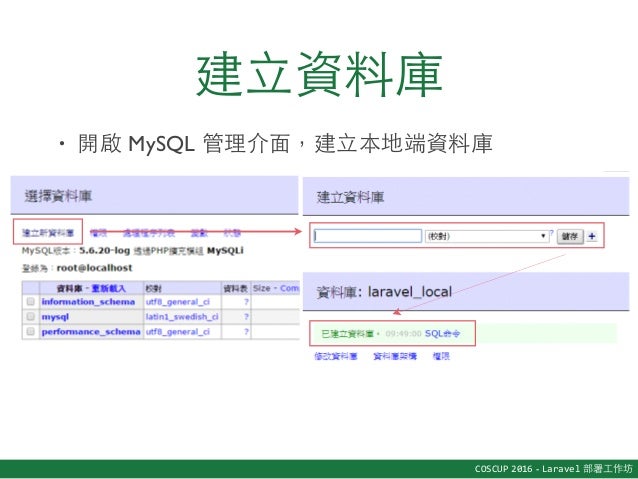Click the ? table count for mysql

point(246,317)
